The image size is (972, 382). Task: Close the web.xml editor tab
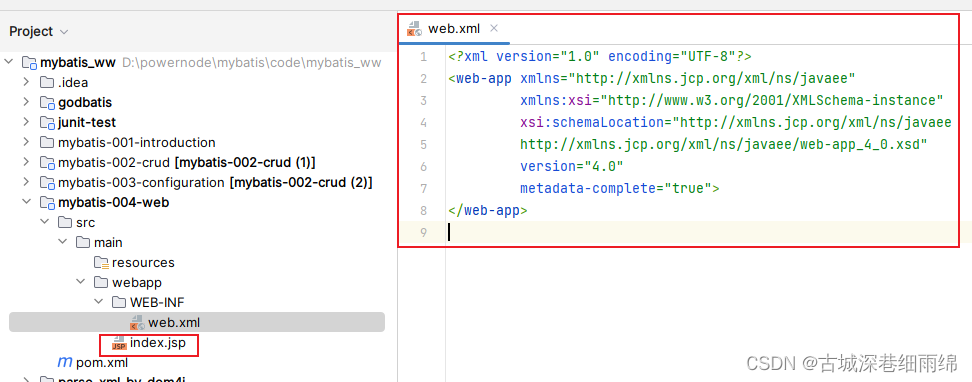pos(493,28)
